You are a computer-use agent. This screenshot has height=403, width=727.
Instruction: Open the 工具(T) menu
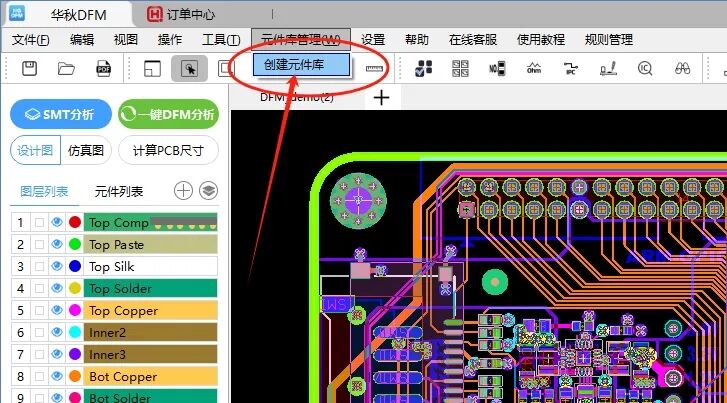click(x=221, y=40)
